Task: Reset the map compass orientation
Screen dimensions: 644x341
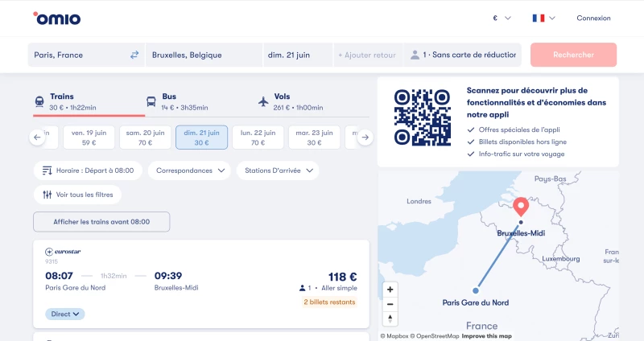Action: click(x=390, y=318)
